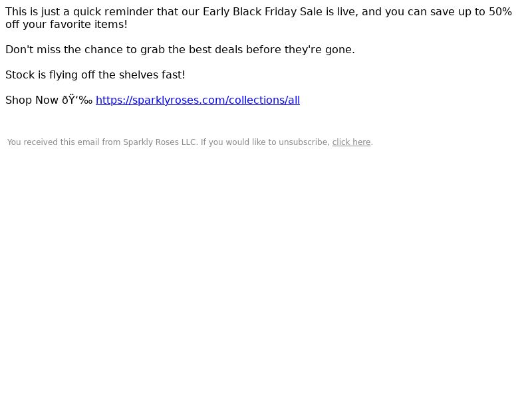Open the sparklyroses.com collections link
This screenshot has width=532, height=399.
198,100
